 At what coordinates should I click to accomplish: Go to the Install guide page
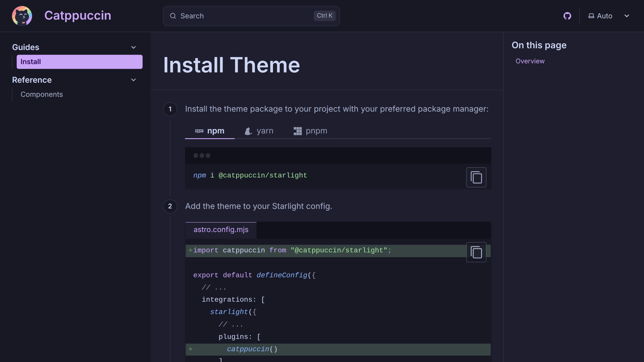pos(79,62)
